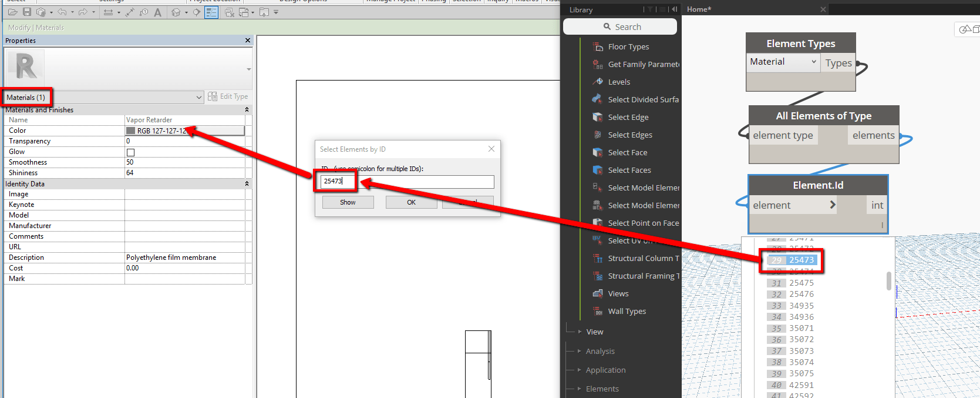
Task: Click the Library filter funnel icon
Action: (x=649, y=9)
